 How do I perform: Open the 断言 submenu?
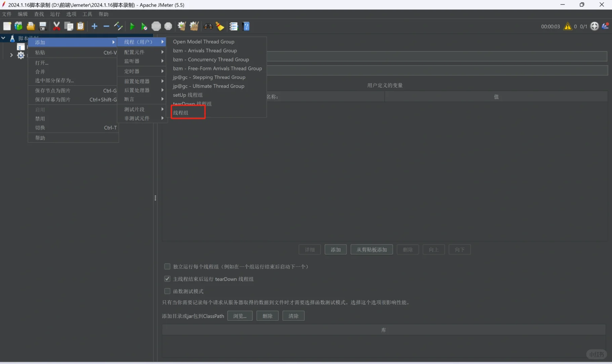142,99
